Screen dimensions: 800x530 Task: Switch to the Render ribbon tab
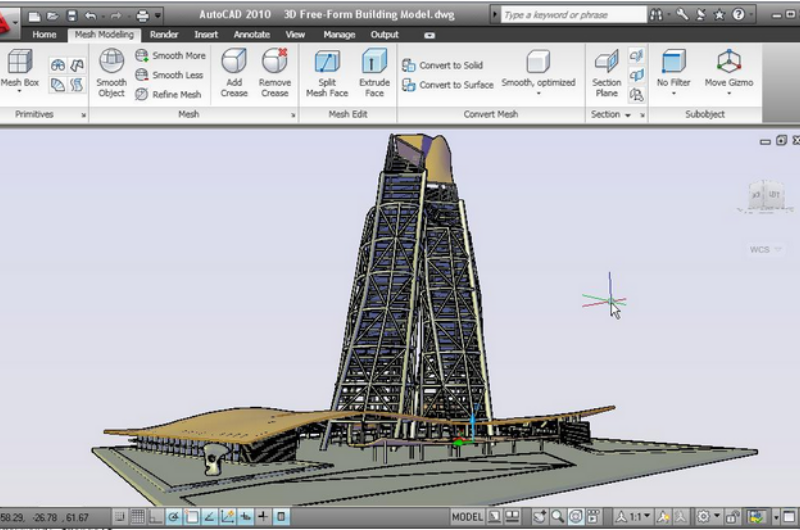click(164, 35)
